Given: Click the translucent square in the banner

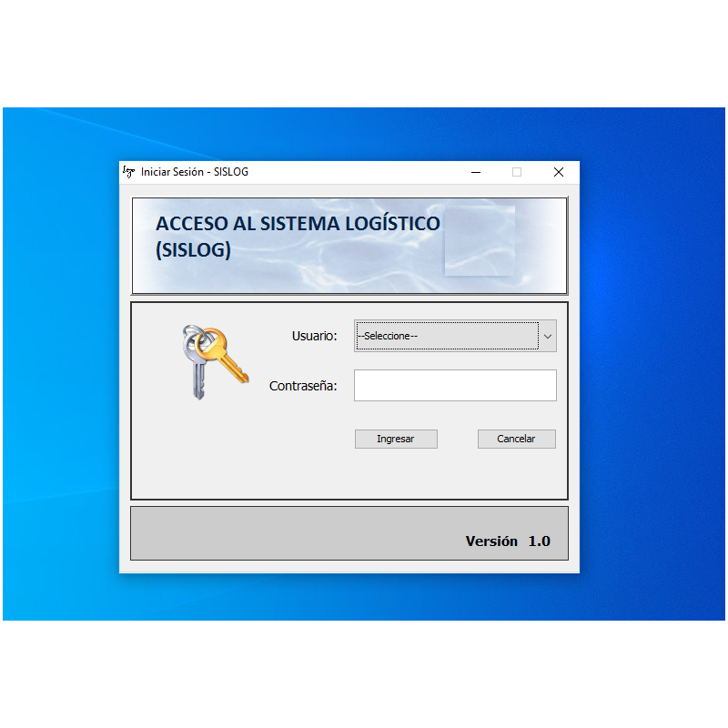Looking at the screenshot, I should pyautogui.click(x=480, y=240).
